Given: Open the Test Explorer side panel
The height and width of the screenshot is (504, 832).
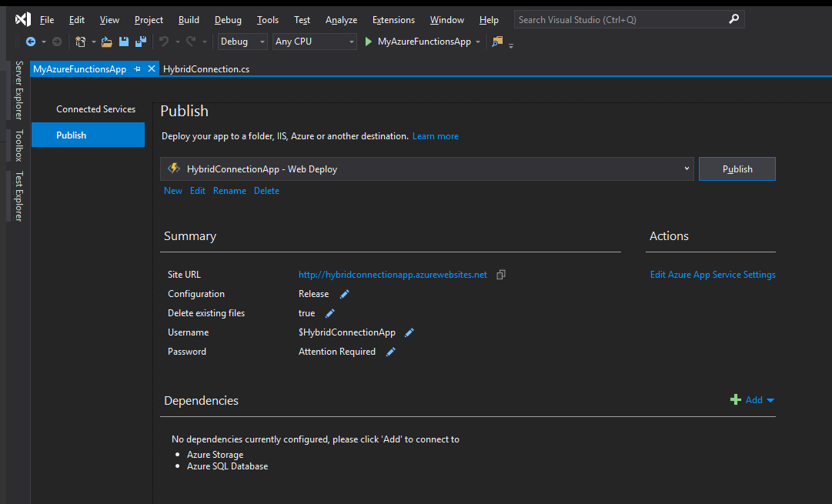Looking at the screenshot, I should click(x=19, y=195).
